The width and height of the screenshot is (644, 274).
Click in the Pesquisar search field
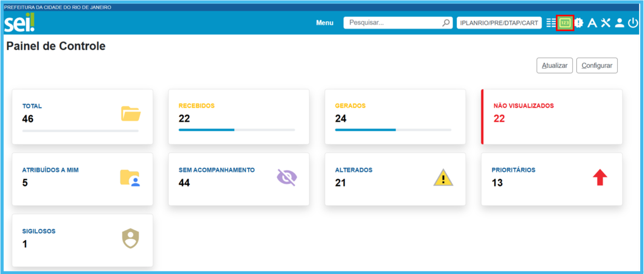(x=393, y=23)
